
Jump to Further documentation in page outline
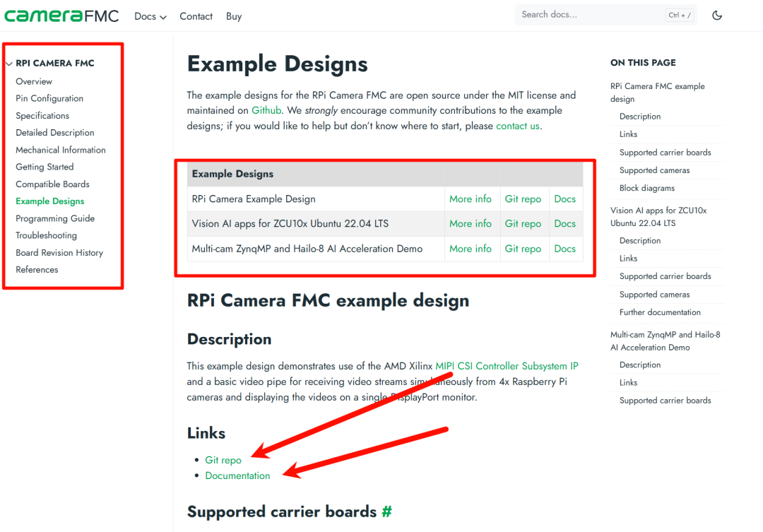[x=660, y=312]
